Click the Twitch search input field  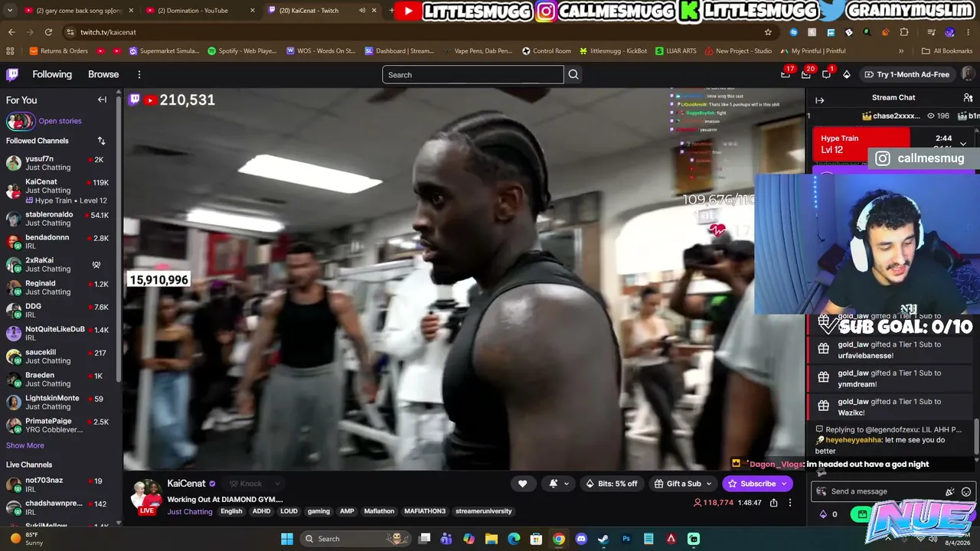click(473, 74)
